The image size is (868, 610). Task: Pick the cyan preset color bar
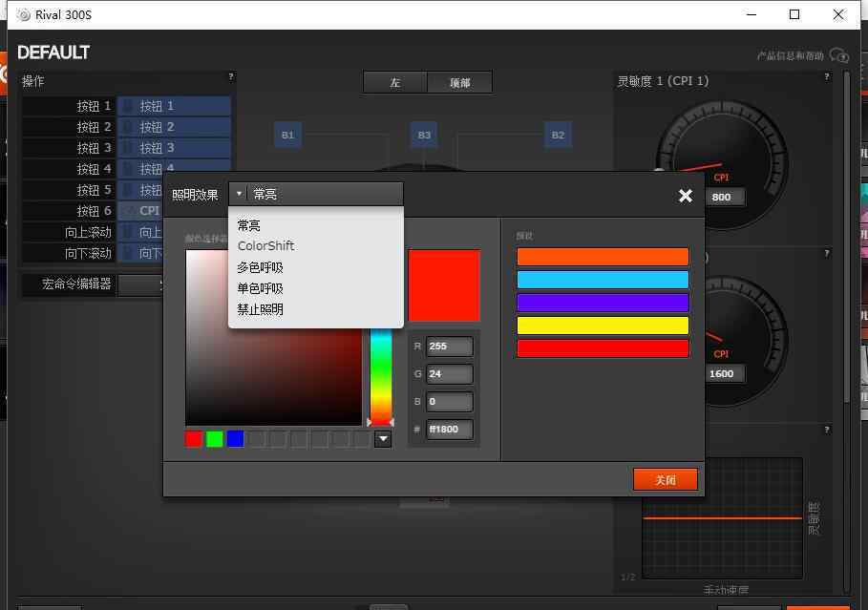[603, 280]
